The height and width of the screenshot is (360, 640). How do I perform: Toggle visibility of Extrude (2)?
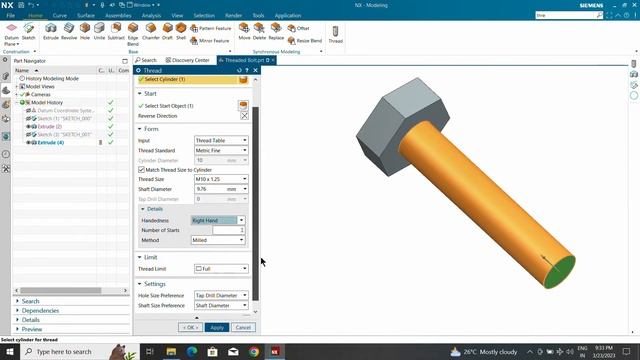coord(29,127)
